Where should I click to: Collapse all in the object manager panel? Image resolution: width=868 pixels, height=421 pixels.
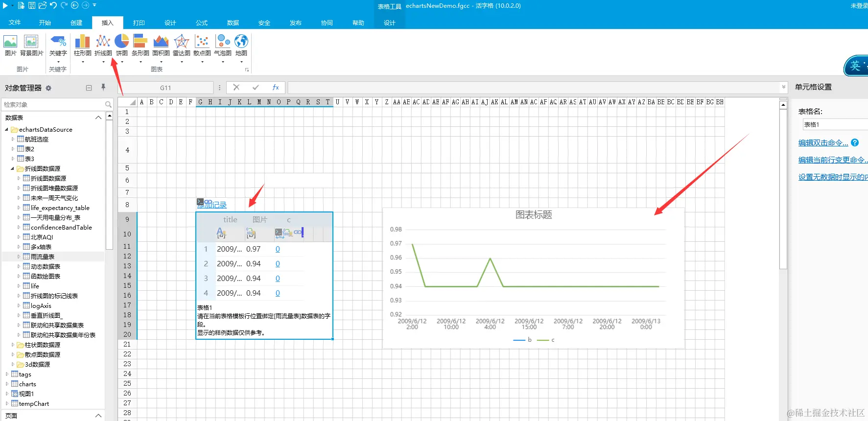(x=89, y=88)
